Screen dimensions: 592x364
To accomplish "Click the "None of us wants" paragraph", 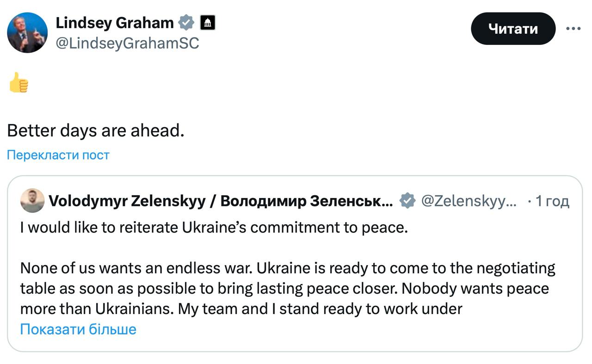I will pos(287,268).
